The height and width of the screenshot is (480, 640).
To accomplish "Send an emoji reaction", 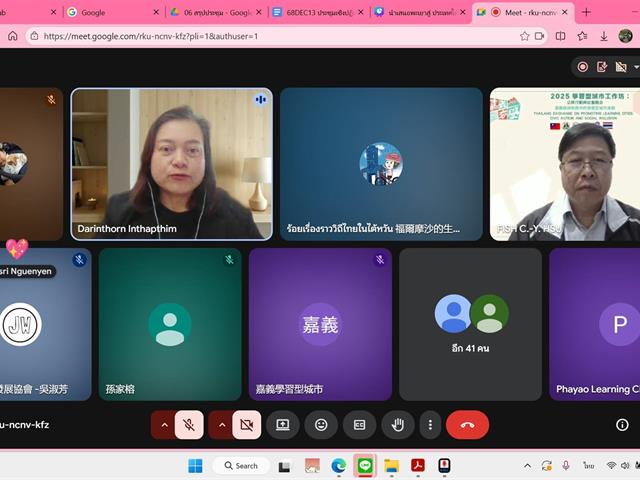I will 321,425.
